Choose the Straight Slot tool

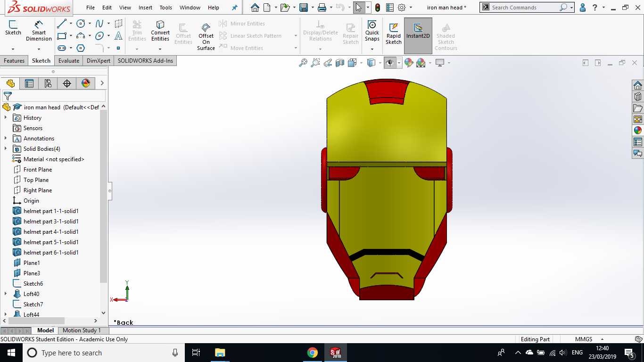62,48
